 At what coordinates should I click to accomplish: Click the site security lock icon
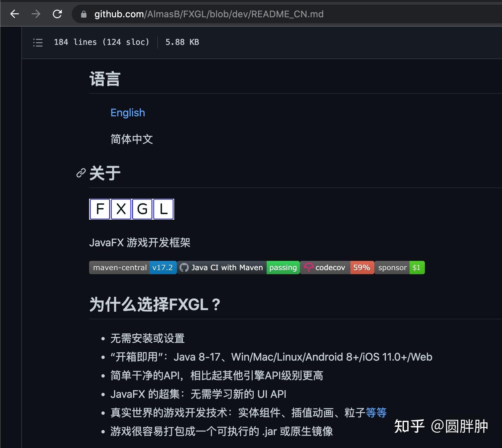[84, 14]
